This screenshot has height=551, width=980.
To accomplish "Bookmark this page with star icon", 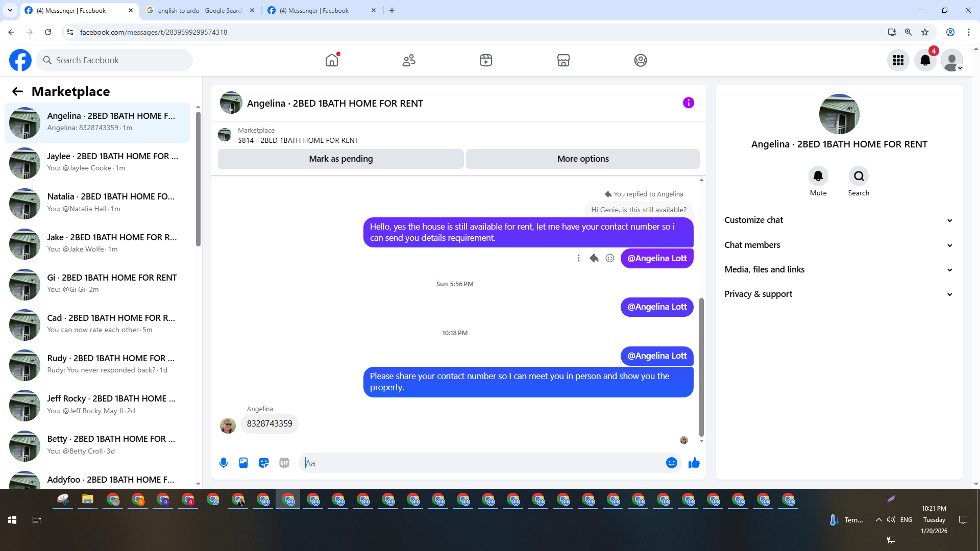I will 925,32.
